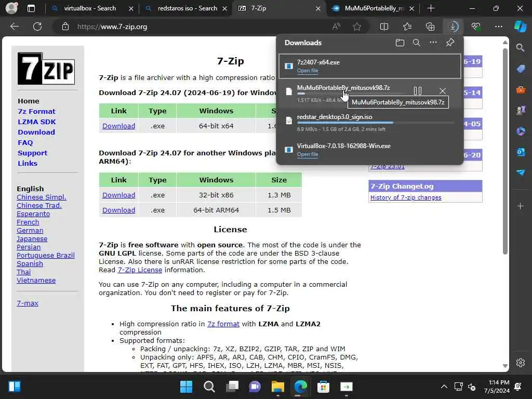Screen dimensions: 532x399
Task: Switch to the virtualbox - Search tab
Action: (x=91, y=8)
